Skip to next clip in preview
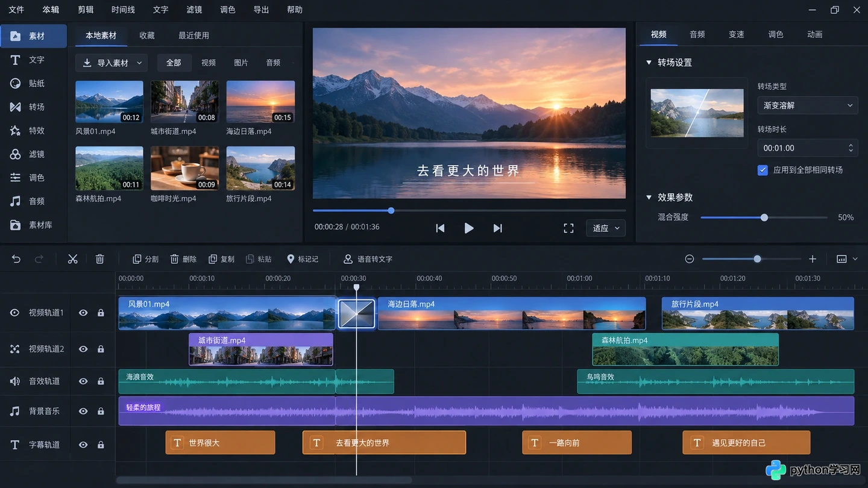The height and width of the screenshot is (488, 868). click(497, 228)
